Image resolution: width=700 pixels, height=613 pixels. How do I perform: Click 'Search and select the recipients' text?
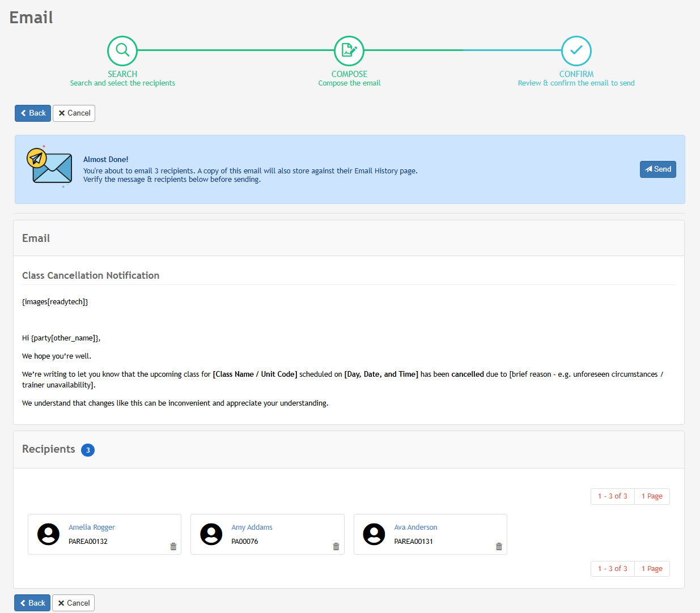click(x=122, y=83)
